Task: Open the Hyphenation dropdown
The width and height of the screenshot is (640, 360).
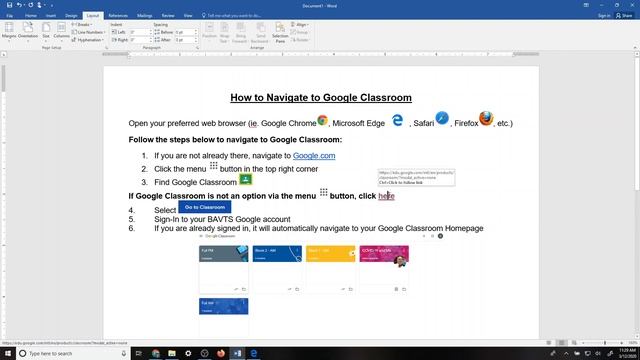Action: (x=88, y=40)
